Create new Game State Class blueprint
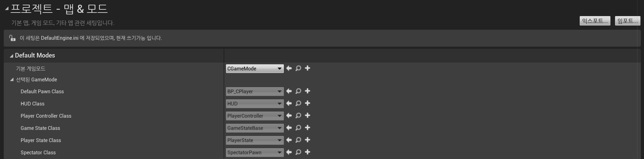 tap(307, 128)
